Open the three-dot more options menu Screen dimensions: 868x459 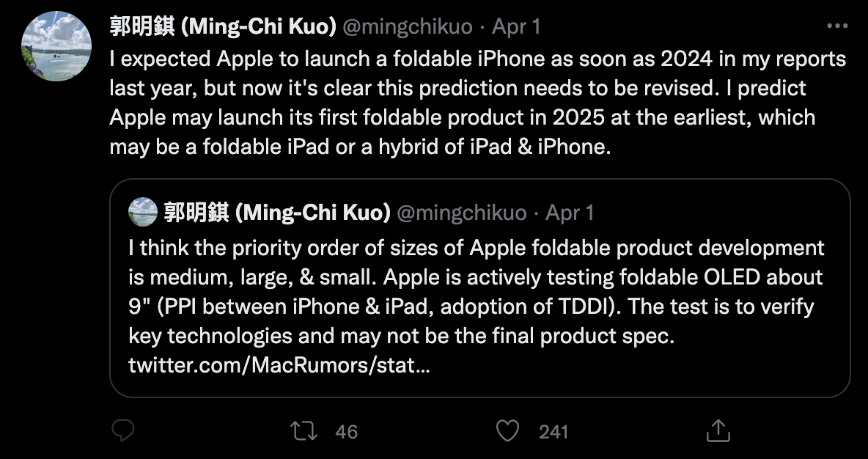click(x=836, y=26)
